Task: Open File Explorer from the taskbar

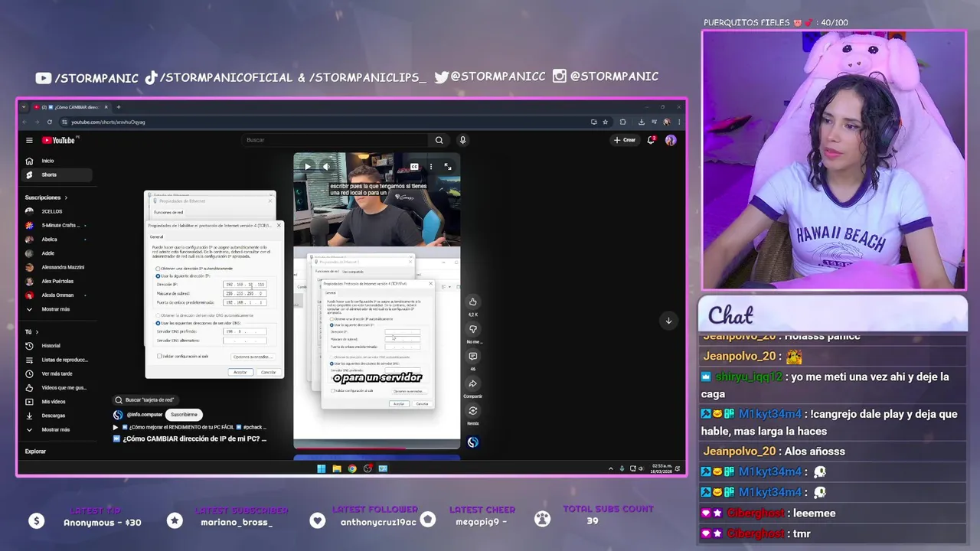Action: pyautogui.click(x=337, y=468)
